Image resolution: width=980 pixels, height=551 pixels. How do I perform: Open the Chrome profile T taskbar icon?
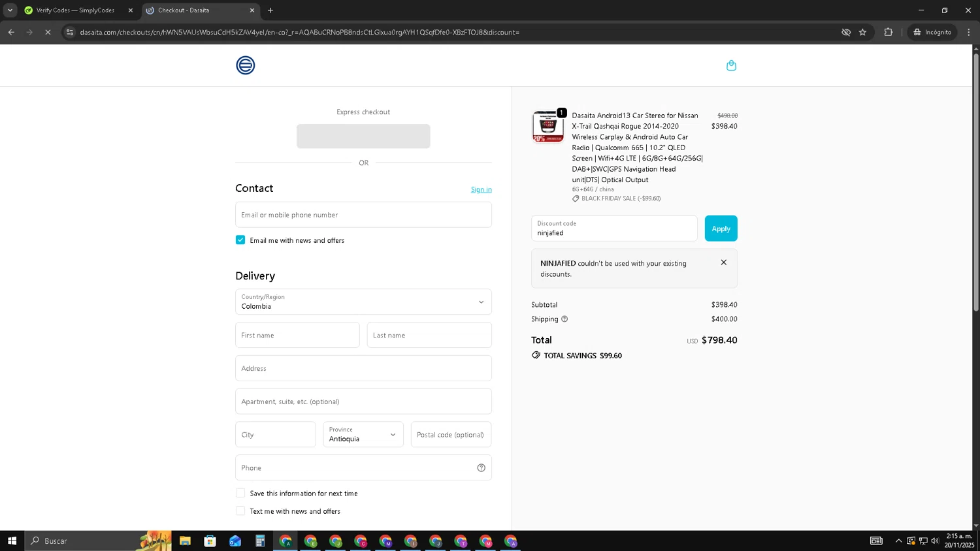[461, 541]
